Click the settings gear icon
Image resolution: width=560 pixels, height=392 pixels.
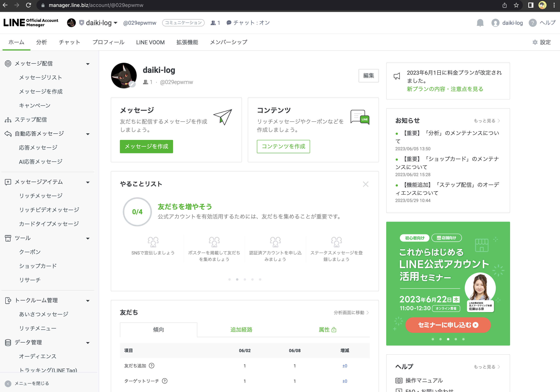535,42
